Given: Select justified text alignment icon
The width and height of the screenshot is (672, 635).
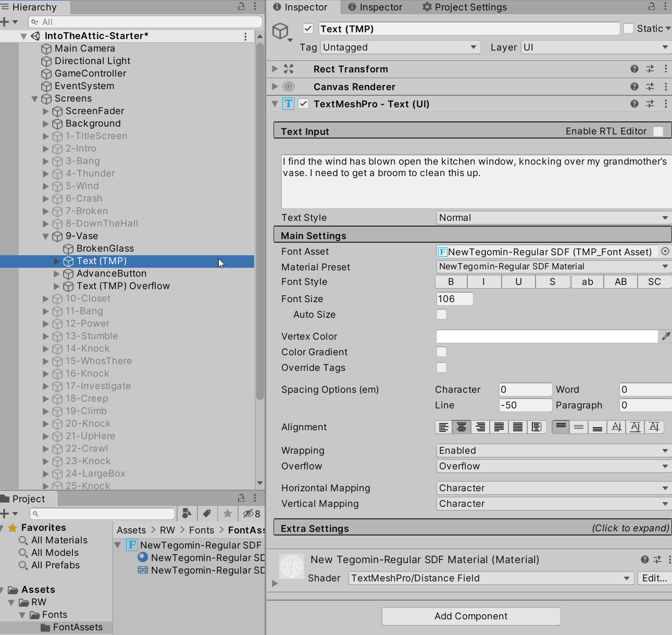Looking at the screenshot, I should (x=499, y=427).
